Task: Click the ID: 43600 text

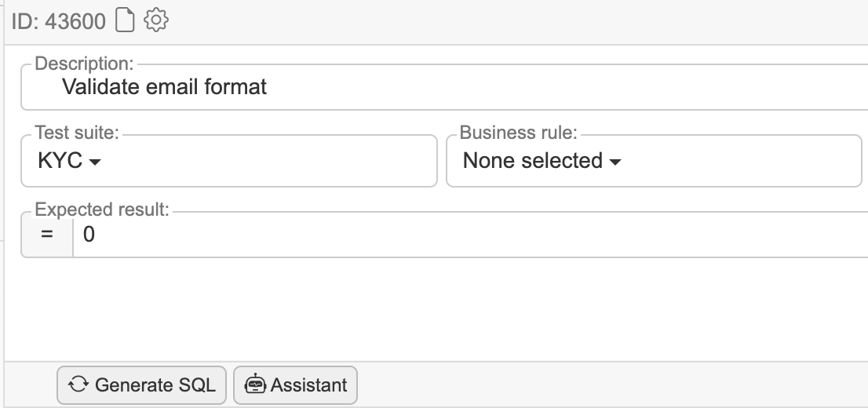Action: [x=58, y=21]
